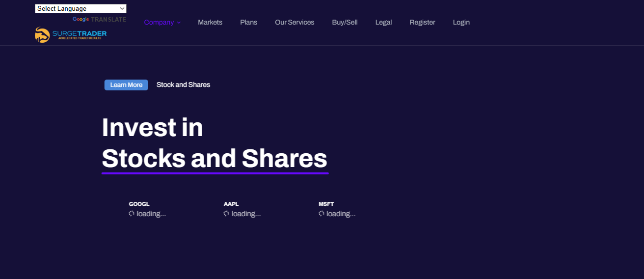Open the Select Language dropdown

[x=80, y=8]
